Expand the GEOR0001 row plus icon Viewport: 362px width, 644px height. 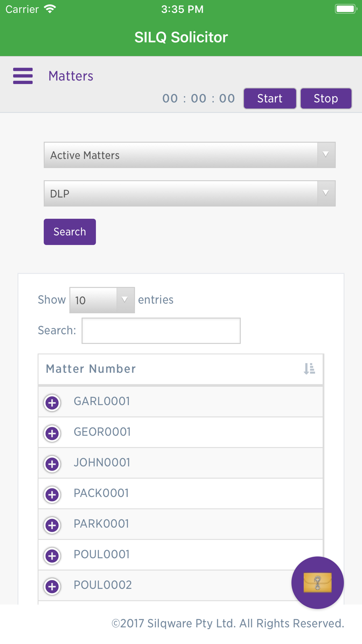point(52,433)
